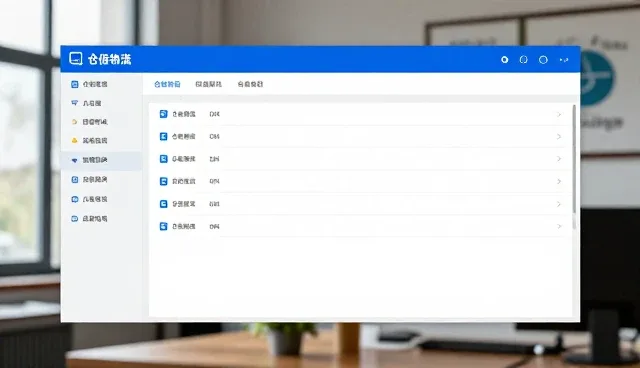This screenshot has width=640, height=368.
Task: Expand the last list row via its chevron
Action: (559, 226)
